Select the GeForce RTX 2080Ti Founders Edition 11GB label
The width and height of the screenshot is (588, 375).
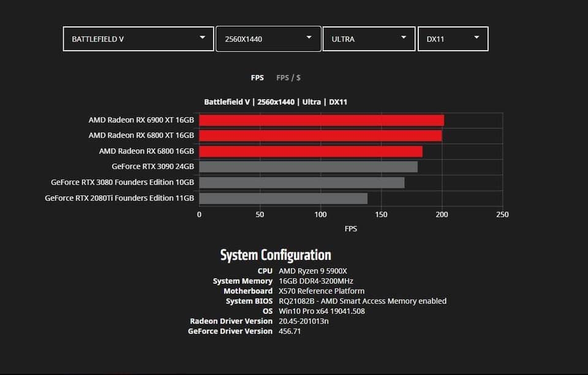tap(119, 198)
